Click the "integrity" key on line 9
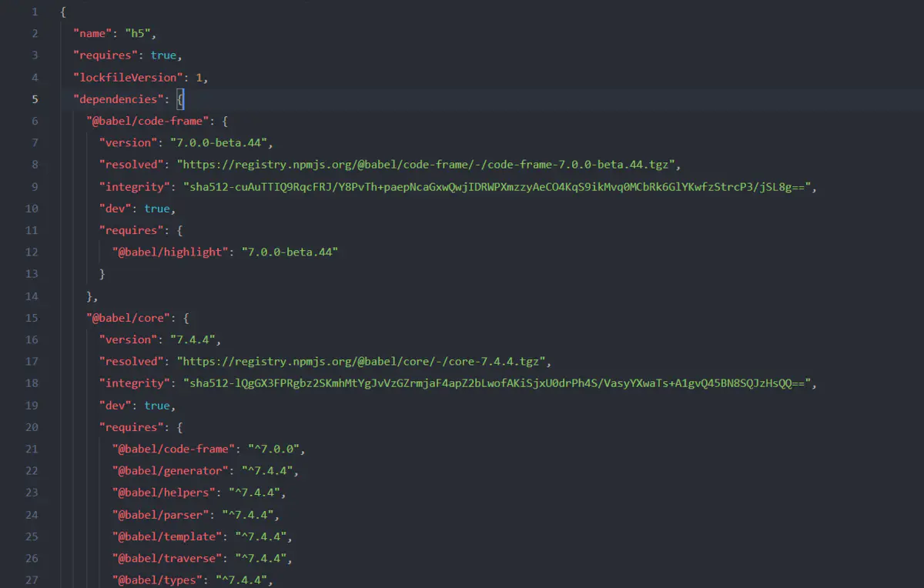 click(x=135, y=187)
